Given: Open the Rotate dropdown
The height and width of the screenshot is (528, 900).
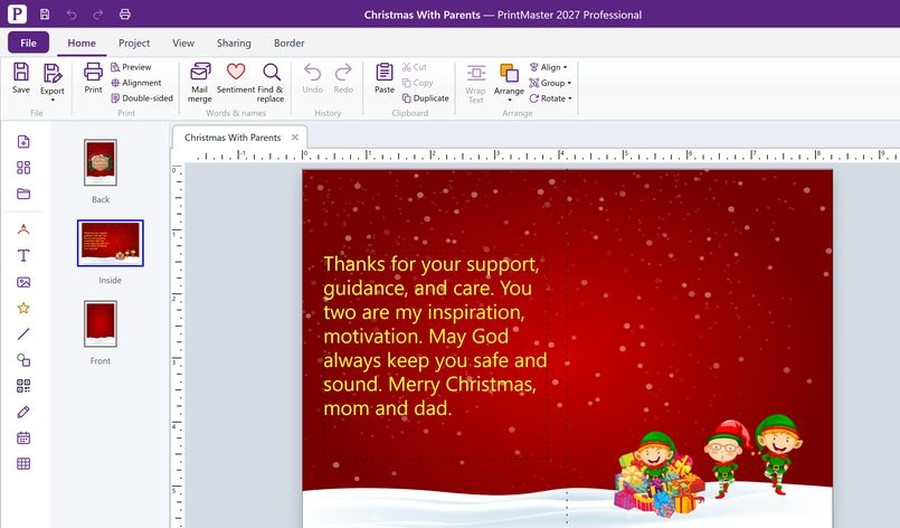Looking at the screenshot, I should tap(550, 98).
